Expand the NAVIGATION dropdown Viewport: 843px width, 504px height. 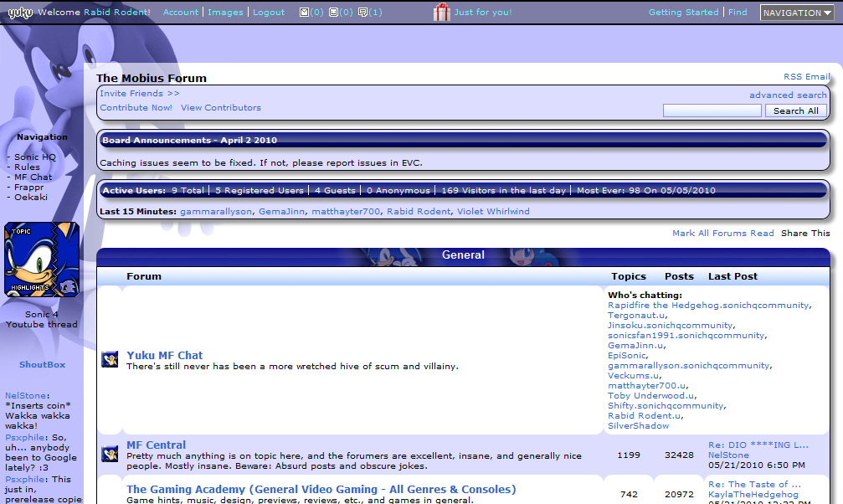click(x=796, y=13)
